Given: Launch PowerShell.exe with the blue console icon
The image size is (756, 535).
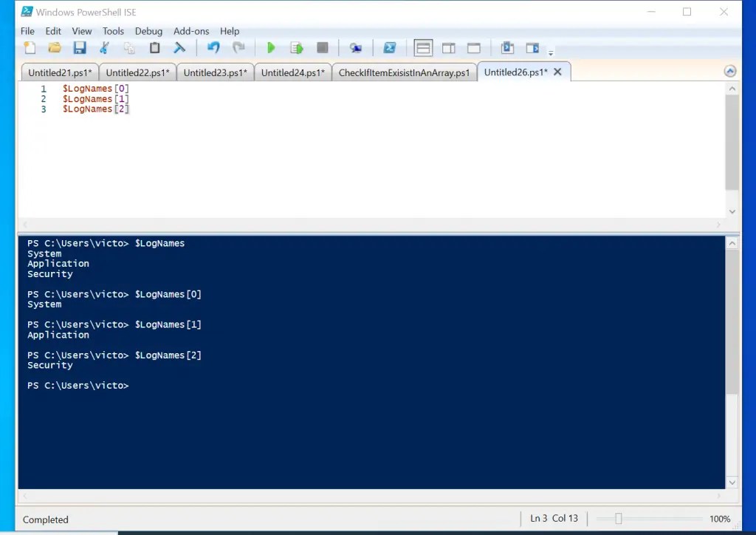Looking at the screenshot, I should pyautogui.click(x=390, y=47).
